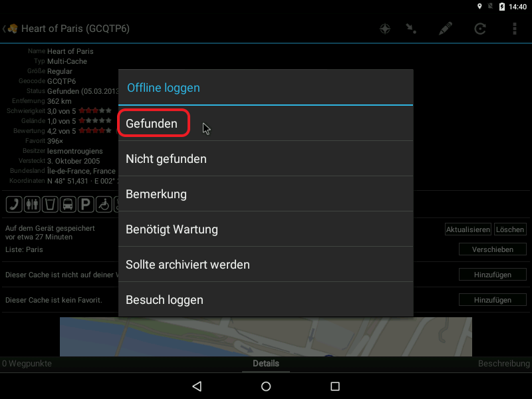This screenshot has height=399, width=532.
Task: Select "Bemerkung" from the log list
Action: (x=156, y=194)
